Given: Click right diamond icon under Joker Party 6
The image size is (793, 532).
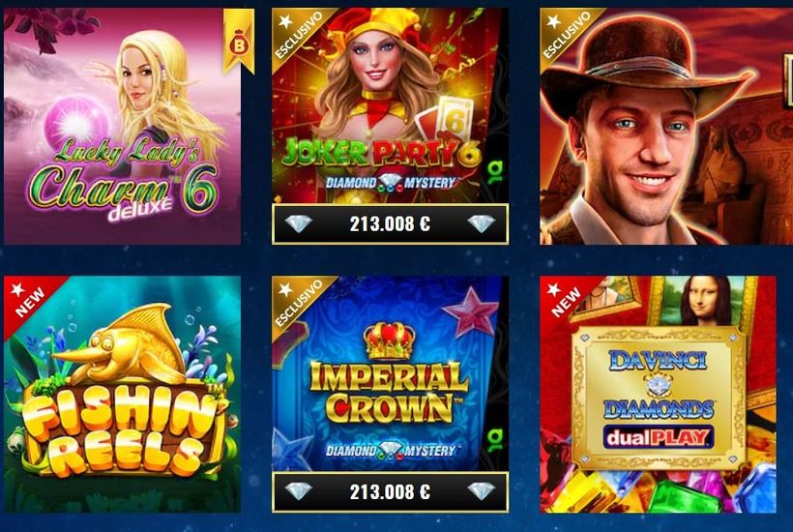Looking at the screenshot, I should click(x=481, y=223).
